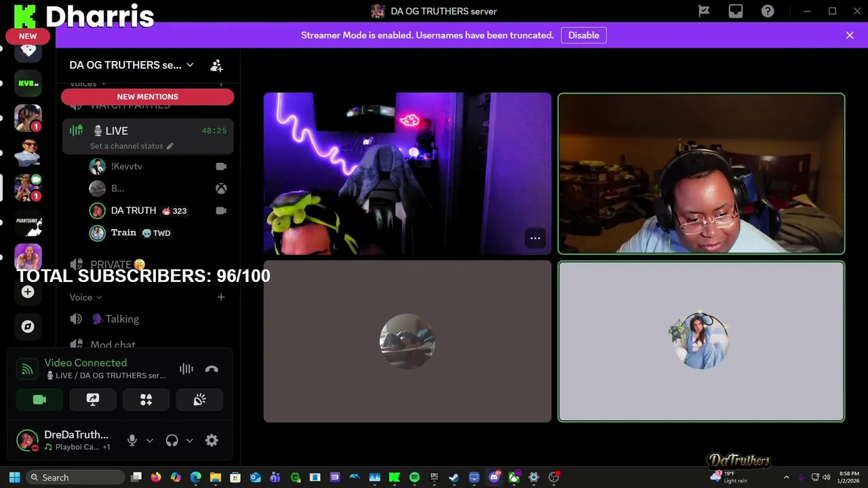Screen dimensions: 868x488
Task: Open the Discord help question-mark icon
Action: pos(768,11)
